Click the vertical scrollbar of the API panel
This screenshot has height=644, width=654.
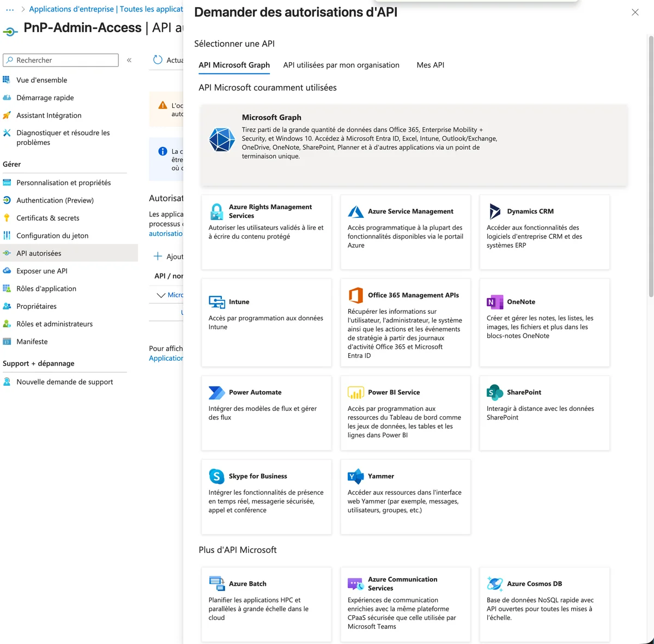point(651,166)
